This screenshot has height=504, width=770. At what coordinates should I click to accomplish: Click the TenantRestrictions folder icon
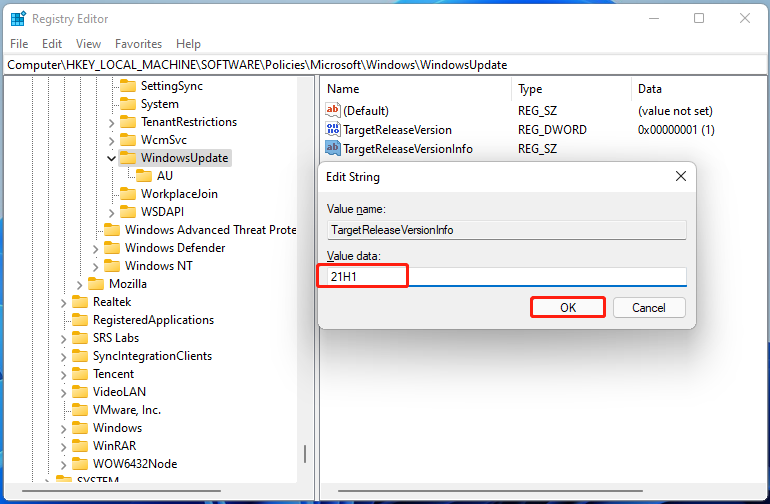[x=128, y=122]
